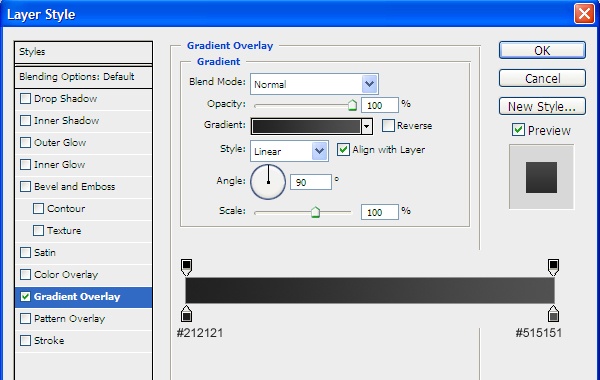Click the Scale slider handle
Screen dimensions: 600x380
(315, 212)
